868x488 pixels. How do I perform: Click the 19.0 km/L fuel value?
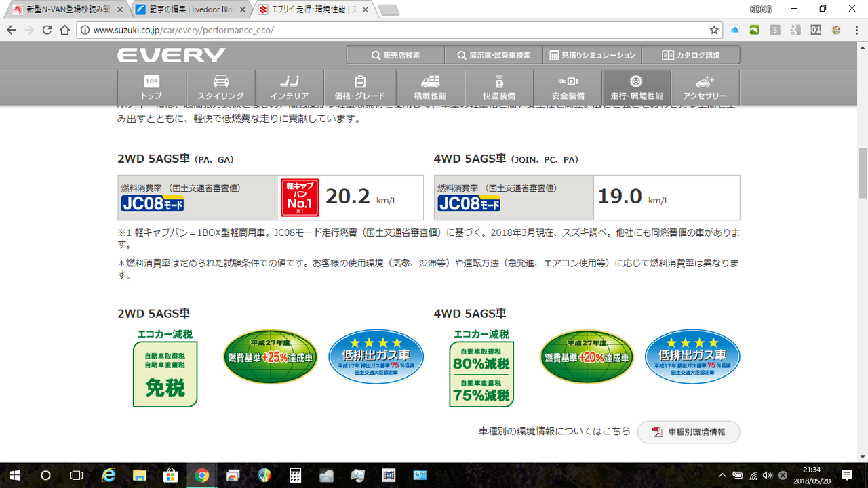(633, 197)
